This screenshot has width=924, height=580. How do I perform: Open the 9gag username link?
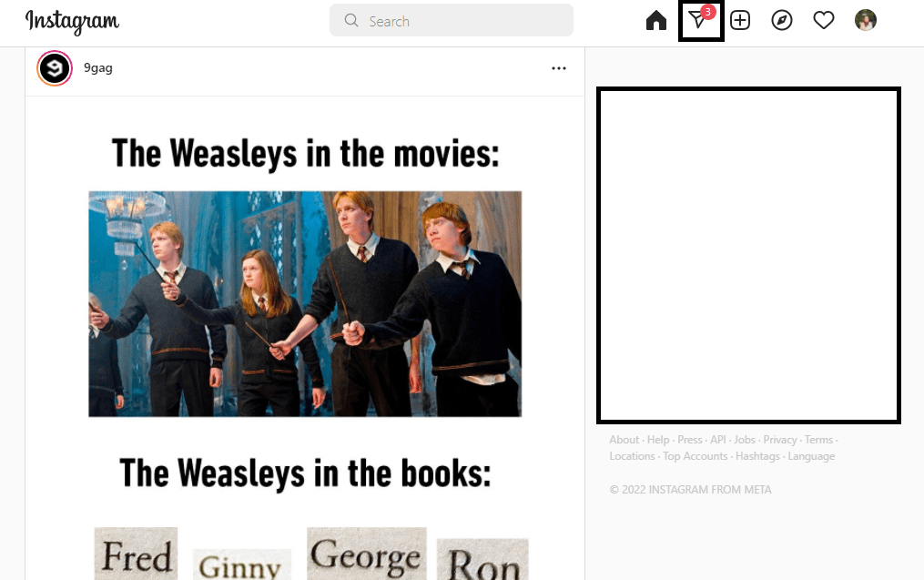coord(97,67)
